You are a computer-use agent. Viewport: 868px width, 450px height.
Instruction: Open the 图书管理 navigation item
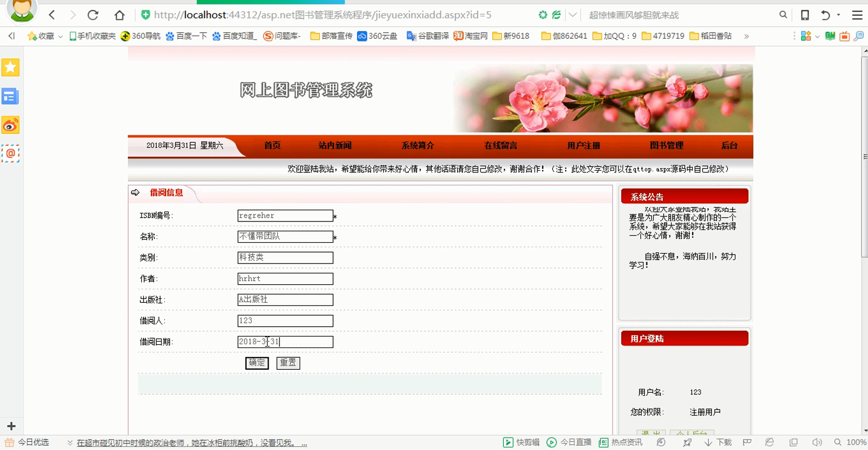point(667,146)
